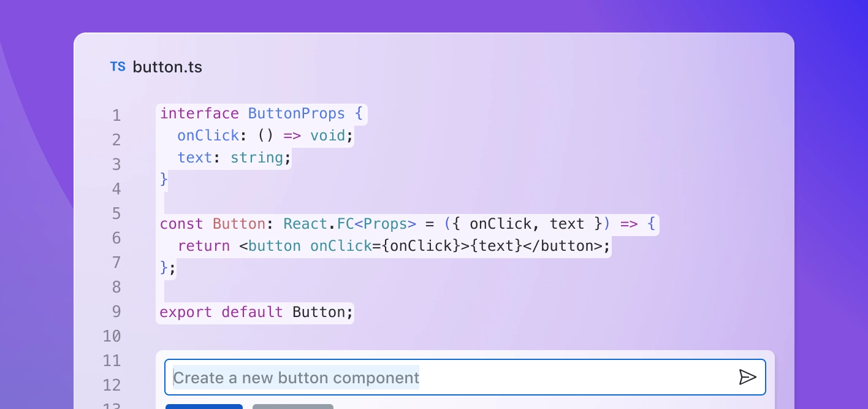Click the "export" keyword on the last code line
The height and width of the screenshot is (409, 868).
pyautogui.click(x=186, y=312)
